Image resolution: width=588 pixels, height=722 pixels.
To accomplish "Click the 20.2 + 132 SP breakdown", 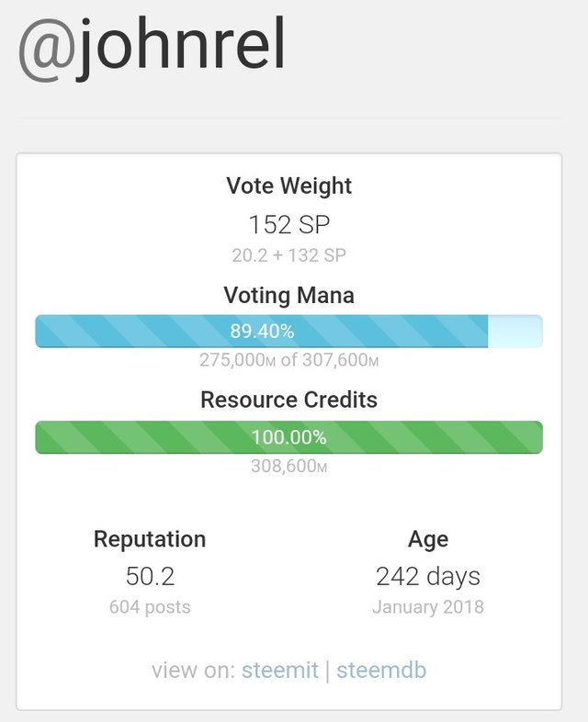I will tap(288, 255).
